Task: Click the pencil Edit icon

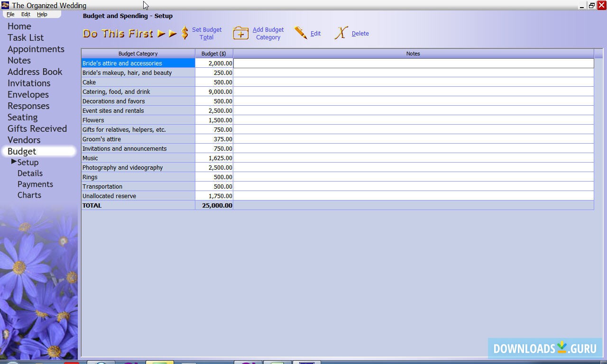Action: tap(301, 33)
